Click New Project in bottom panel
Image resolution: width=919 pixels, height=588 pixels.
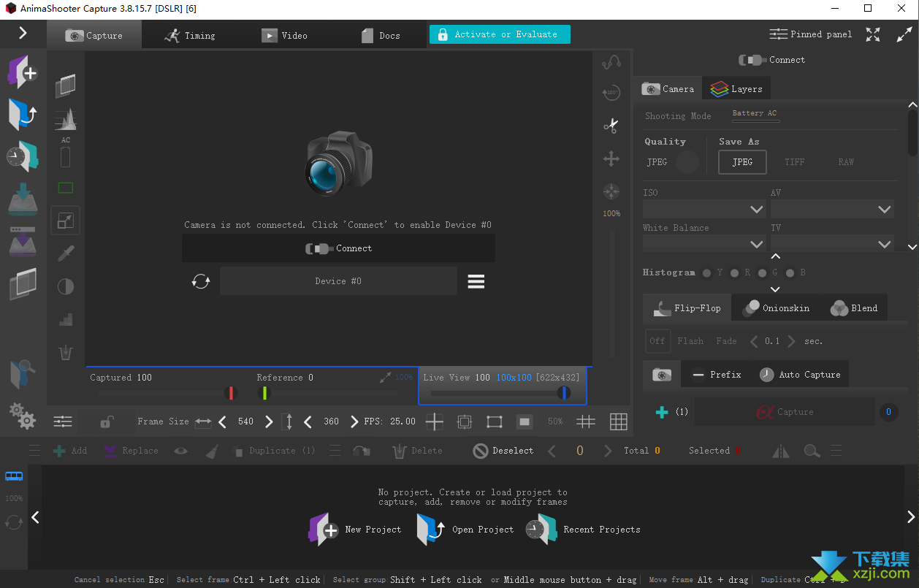coord(355,530)
